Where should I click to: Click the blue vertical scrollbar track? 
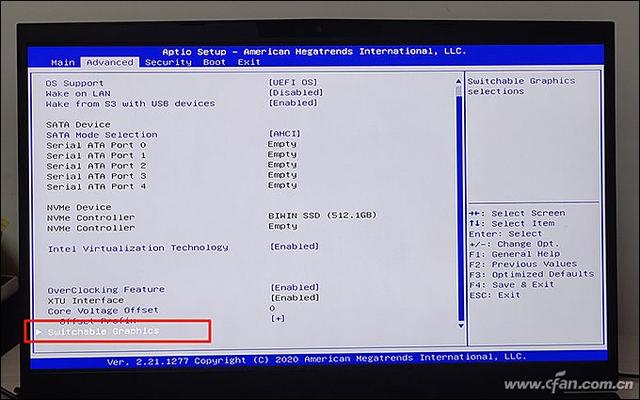pos(460,208)
